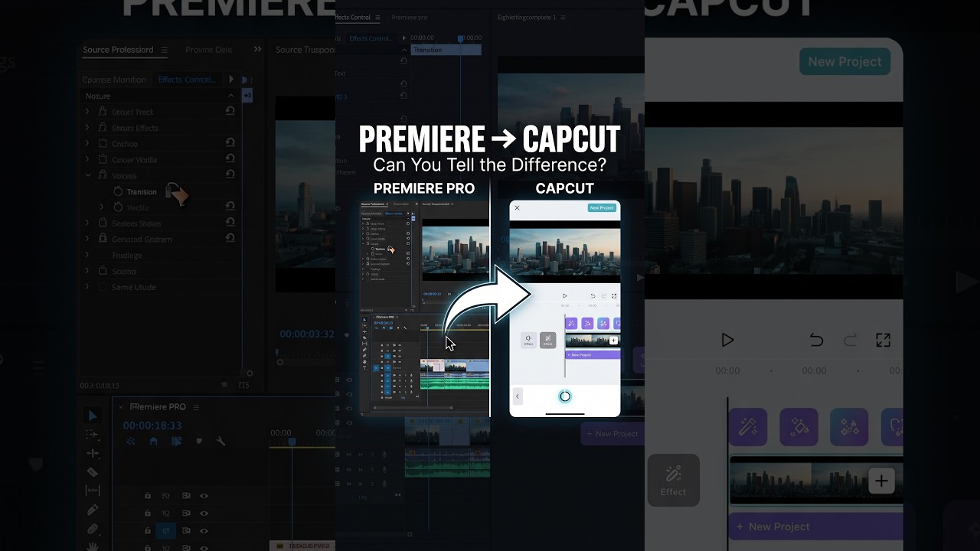
Task: Toggle eye visibility on topmost track row
Action: click(x=204, y=495)
